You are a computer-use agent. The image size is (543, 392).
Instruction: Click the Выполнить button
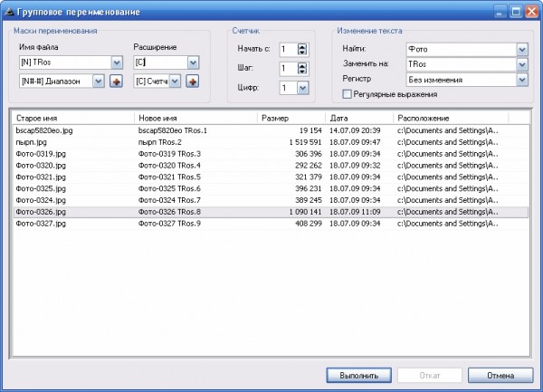[x=358, y=376]
